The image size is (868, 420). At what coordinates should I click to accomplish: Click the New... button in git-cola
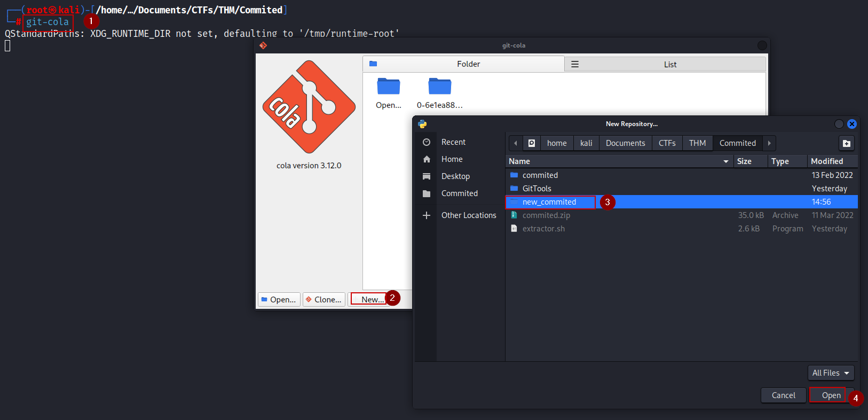click(x=368, y=300)
